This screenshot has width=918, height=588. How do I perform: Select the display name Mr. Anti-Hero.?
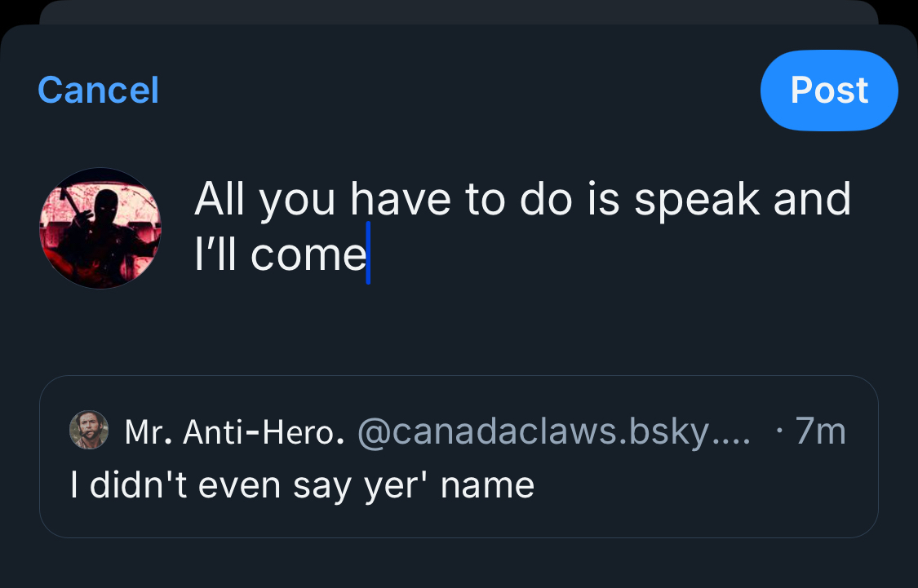pos(229,431)
